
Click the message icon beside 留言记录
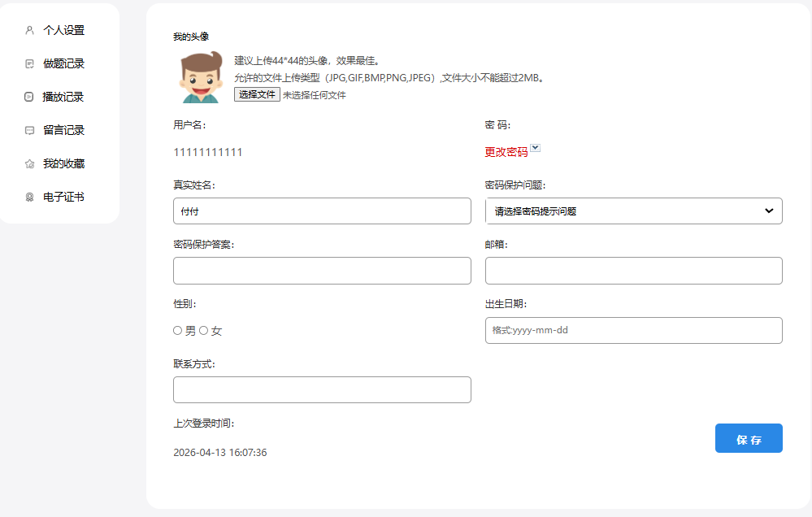pos(29,130)
